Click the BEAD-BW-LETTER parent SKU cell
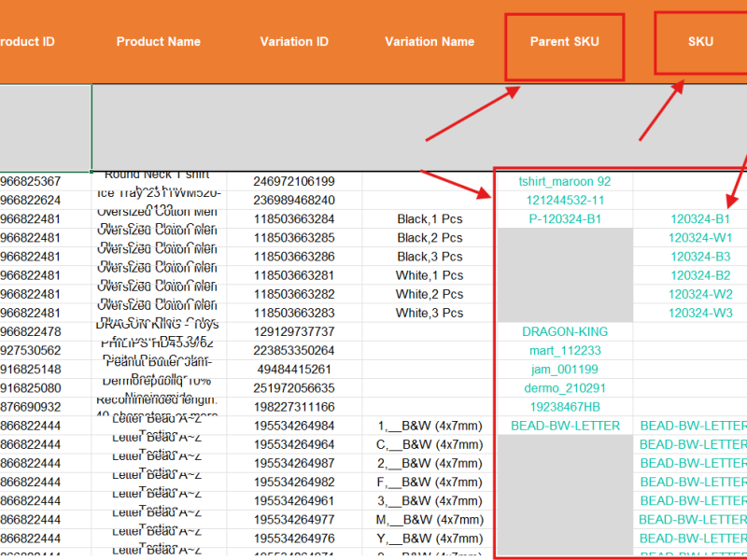Viewport: 747px width, 560px height. click(x=564, y=426)
